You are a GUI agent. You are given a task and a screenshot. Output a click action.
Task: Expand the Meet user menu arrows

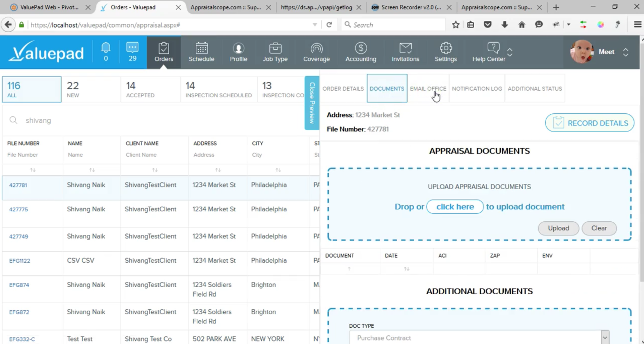[x=626, y=52]
